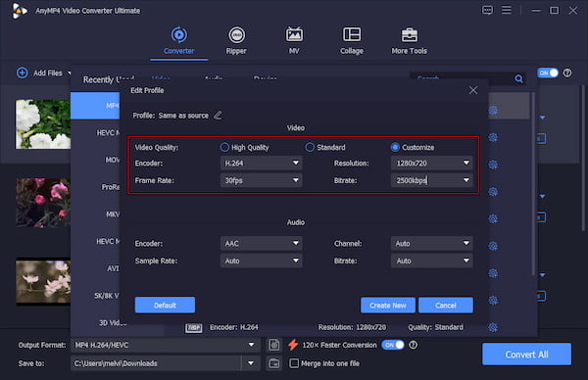Select the MOV format in the sidebar
This screenshot has height=380, width=588.
tap(95, 160)
